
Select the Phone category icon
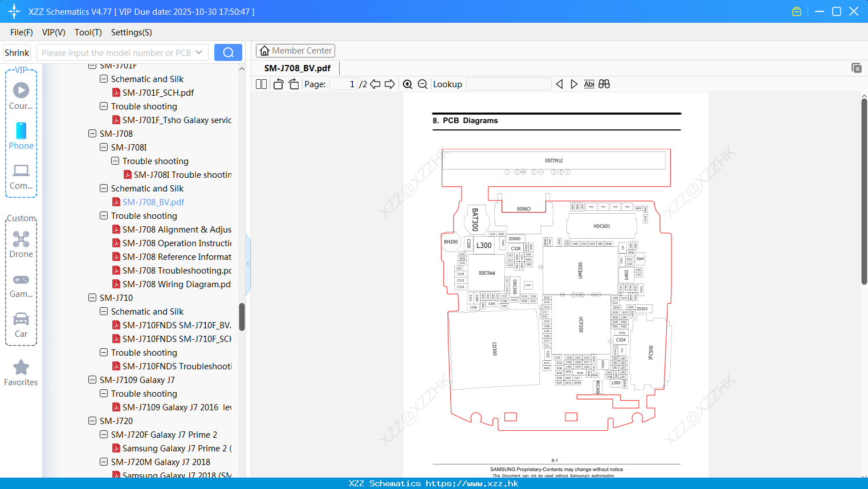(21, 136)
